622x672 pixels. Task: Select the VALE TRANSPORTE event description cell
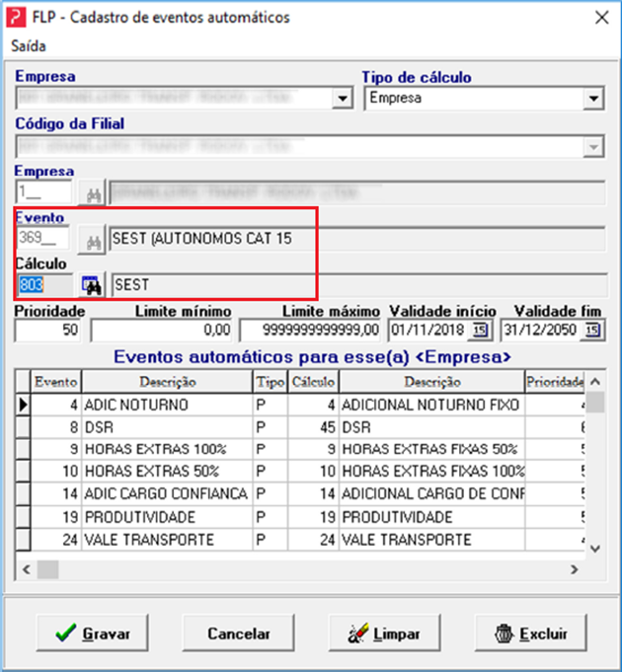pyautogui.click(x=167, y=540)
